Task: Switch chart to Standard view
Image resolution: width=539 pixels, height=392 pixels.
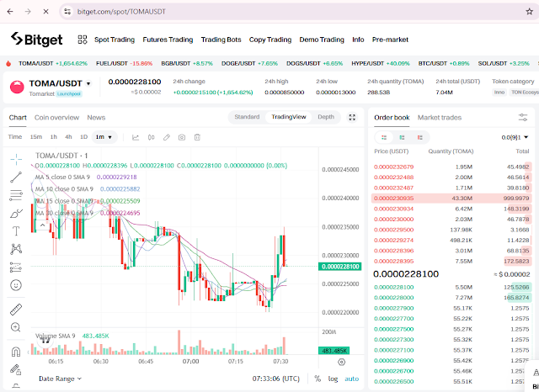Action: coord(247,117)
